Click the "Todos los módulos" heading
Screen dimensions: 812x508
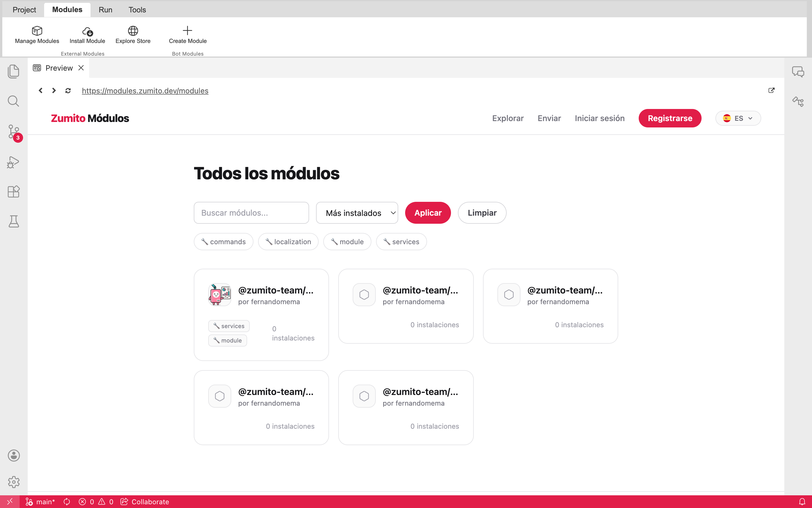coord(266,173)
